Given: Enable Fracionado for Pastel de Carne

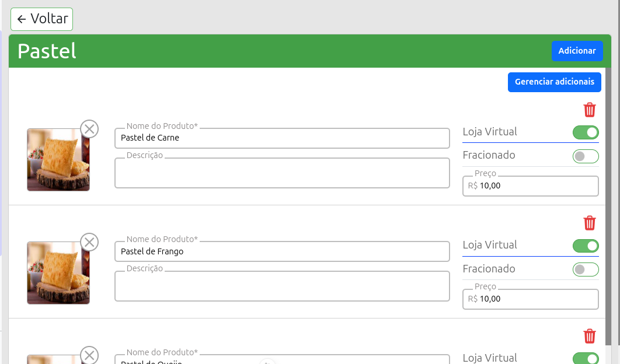Looking at the screenshot, I should coord(586,156).
